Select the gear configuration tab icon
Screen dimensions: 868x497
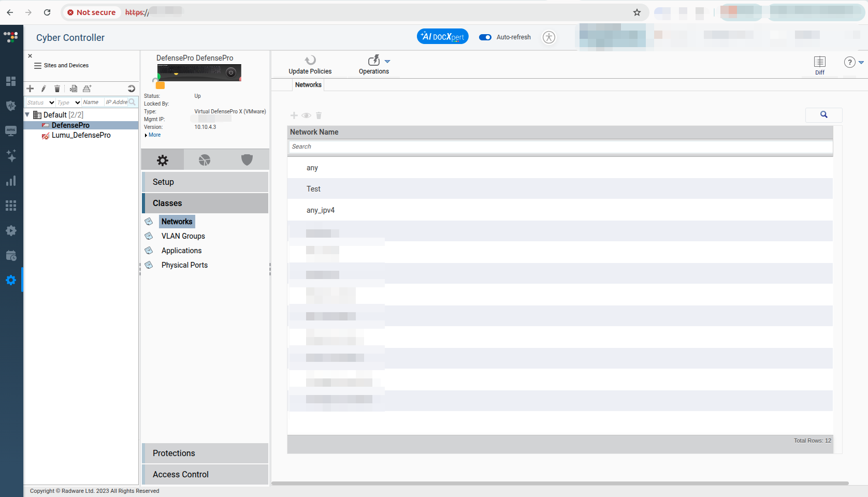pos(163,160)
